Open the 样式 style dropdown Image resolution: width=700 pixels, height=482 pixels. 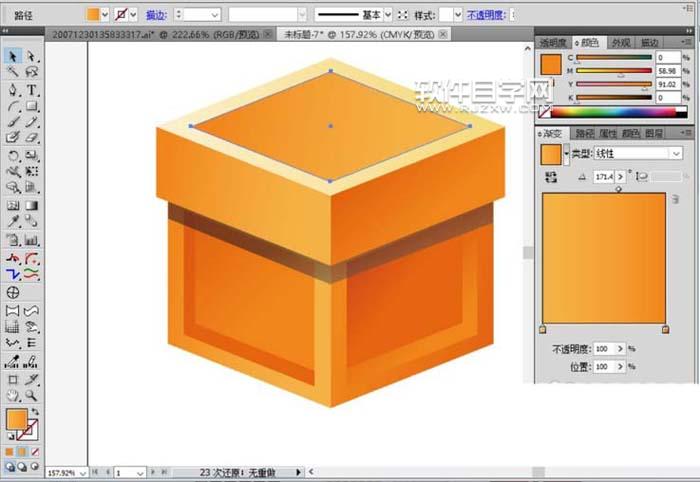click(458, 15)
